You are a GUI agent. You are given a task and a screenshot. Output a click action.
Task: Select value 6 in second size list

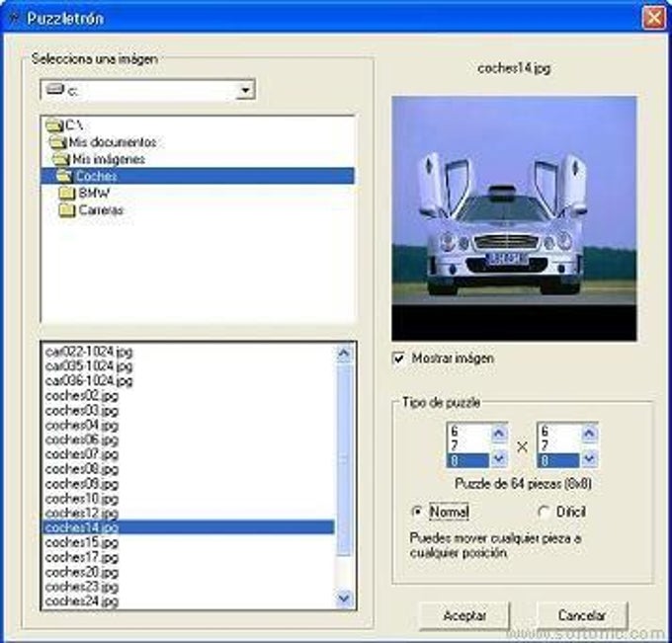559,432
